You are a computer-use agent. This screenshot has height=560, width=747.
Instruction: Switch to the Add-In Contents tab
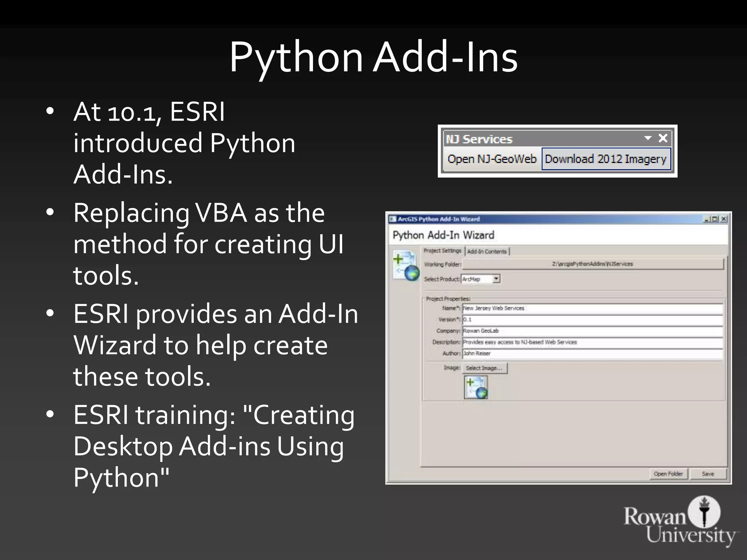coord(487,252)
